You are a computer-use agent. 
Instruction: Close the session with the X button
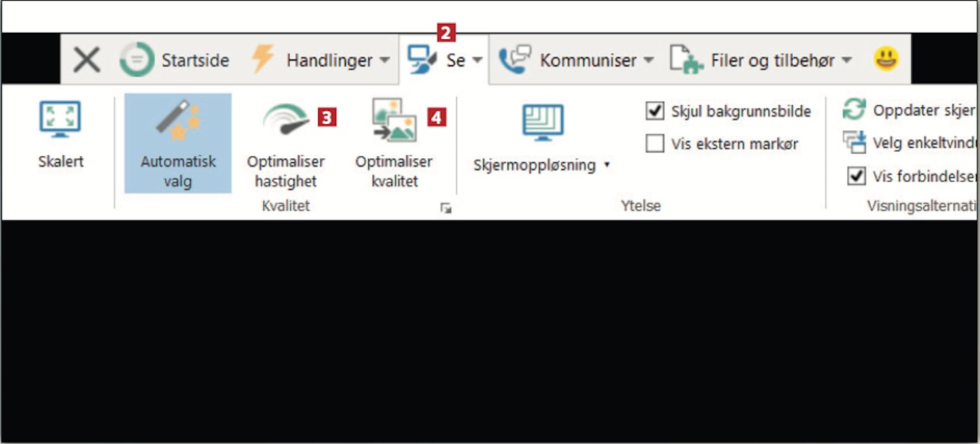pos(86,60)
